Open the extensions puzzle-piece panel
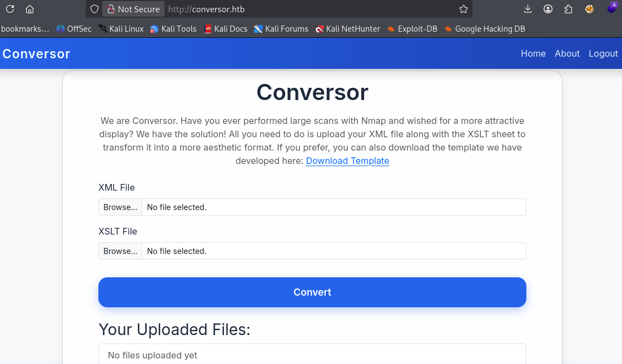Image resolution: width=622 pixels, height=364 pixels. (568, 9)
